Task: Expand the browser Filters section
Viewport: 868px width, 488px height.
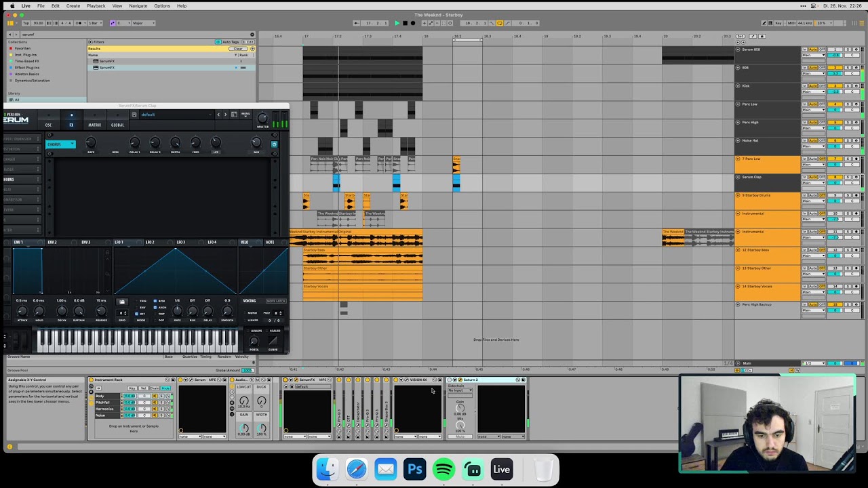Action: (90, 42)
